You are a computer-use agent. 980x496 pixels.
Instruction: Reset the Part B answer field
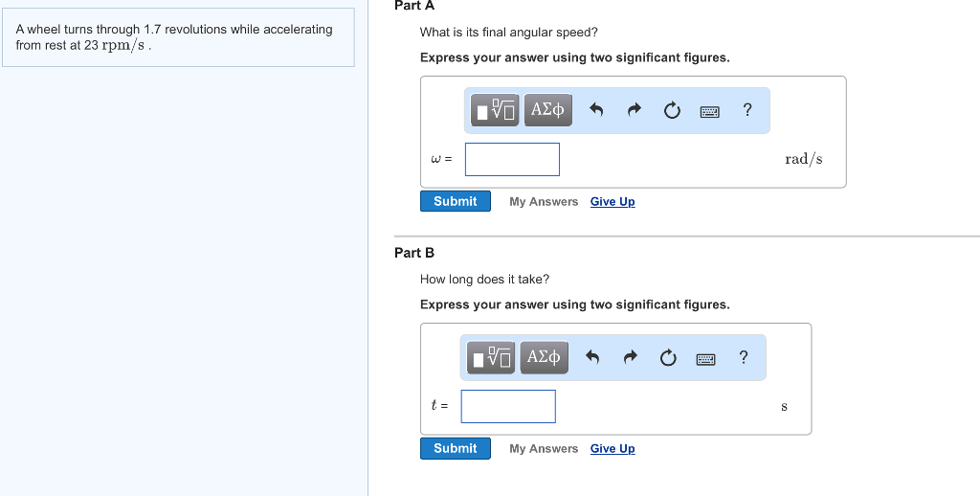668,357
